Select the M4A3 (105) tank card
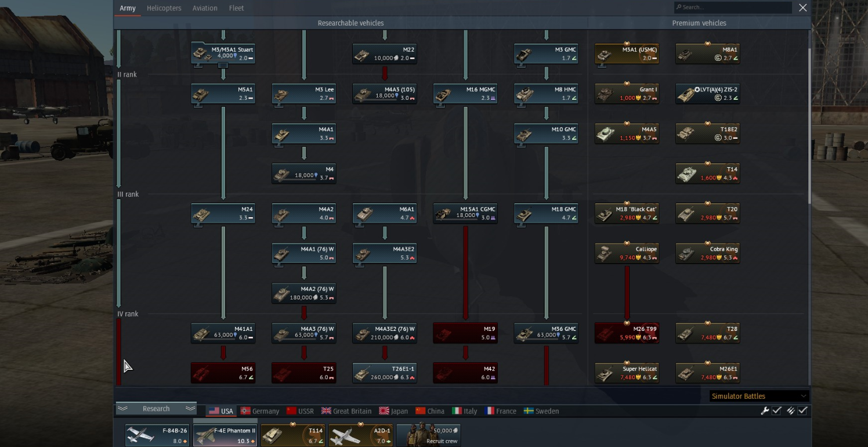 384,94
